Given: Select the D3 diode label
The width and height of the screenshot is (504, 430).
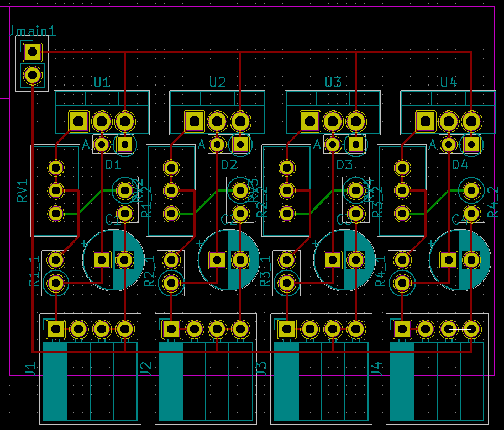Looking at the screenshot, I should point(345,165).
